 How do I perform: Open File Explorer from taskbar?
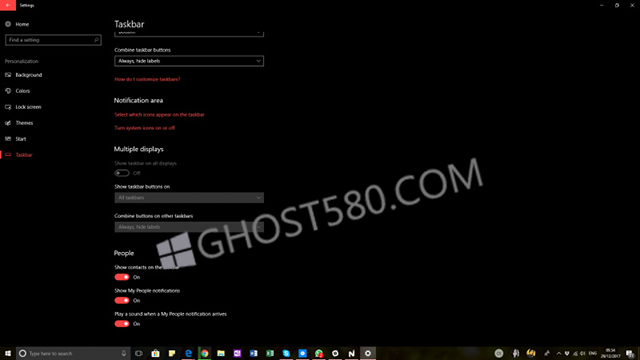(221, 353)
